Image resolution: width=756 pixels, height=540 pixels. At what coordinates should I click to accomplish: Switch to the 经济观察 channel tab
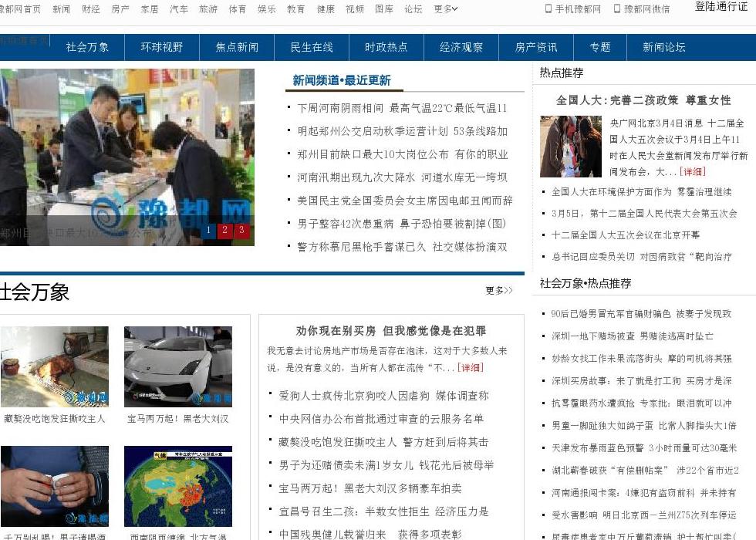click(461, 47)
